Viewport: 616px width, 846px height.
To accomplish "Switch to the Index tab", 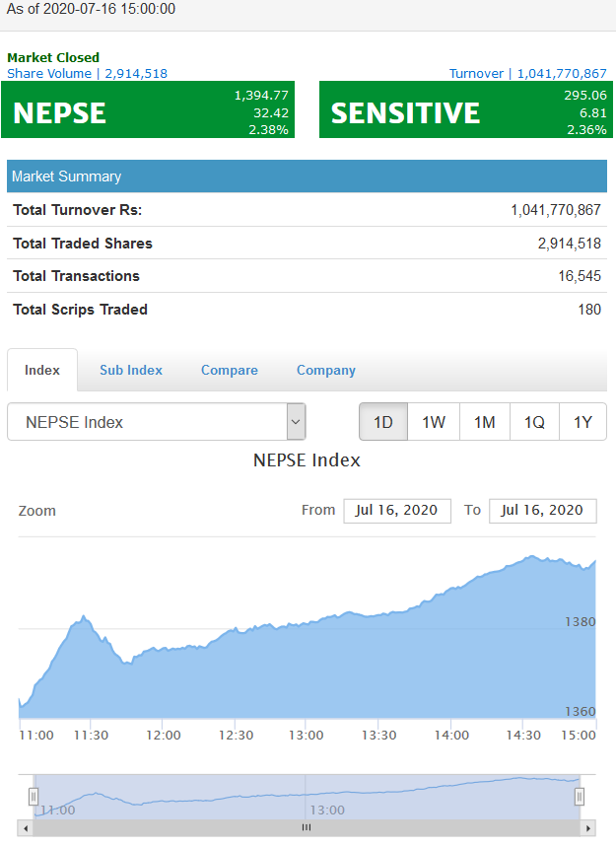I will 42,370.
